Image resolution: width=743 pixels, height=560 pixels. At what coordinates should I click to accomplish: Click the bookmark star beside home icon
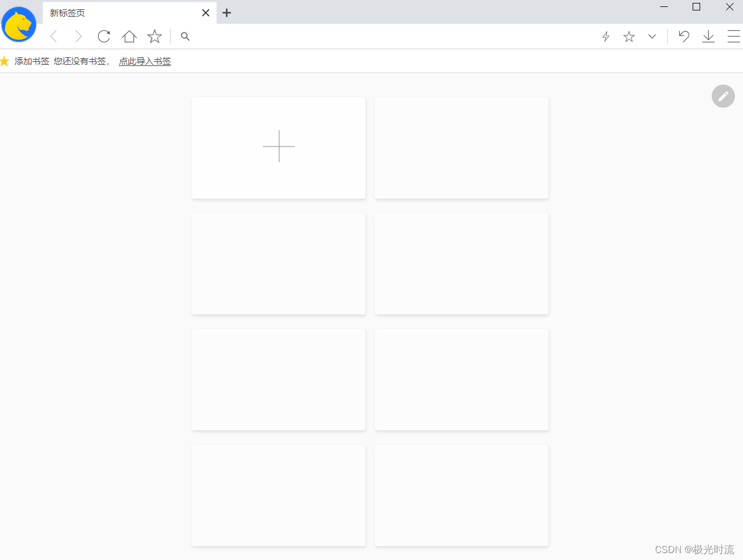tap(155, 36)
